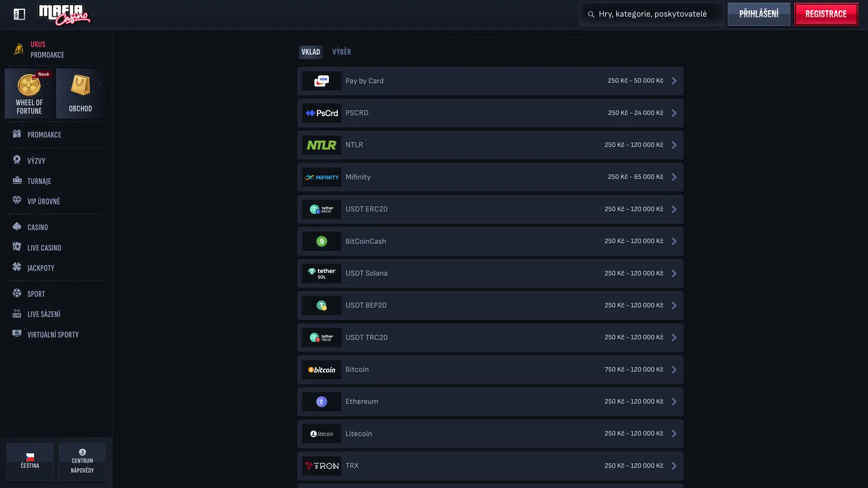This screenshot has width=868, height=488.
Task: Open the Obchod shopping bag icon
Action: (80, 85)
